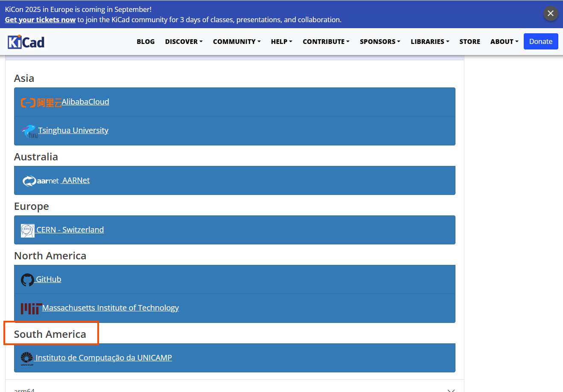Choose the CERN - Switzerland mirror
This screenshot has height=392, width=563.
pyautogui.click(x=70, y=229)
